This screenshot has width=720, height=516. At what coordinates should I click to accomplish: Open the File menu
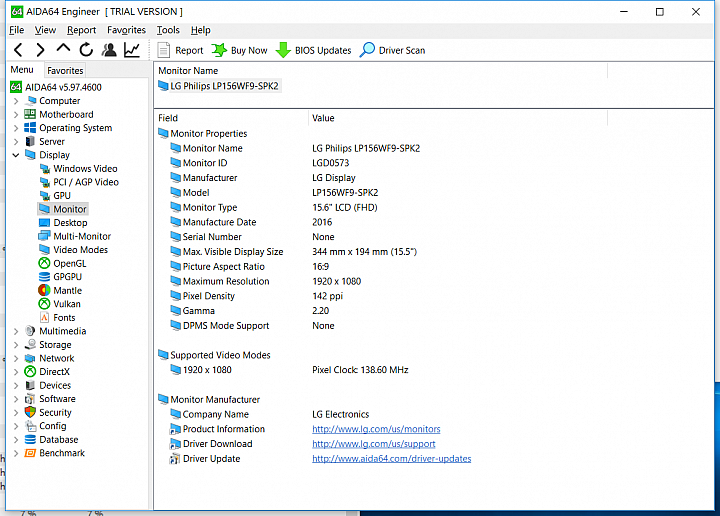[x=17, y=30]
